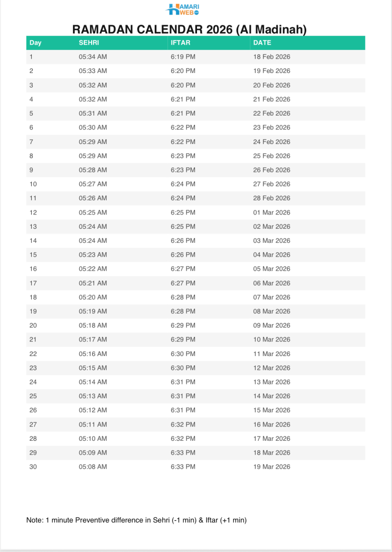This screenshot has height=552, width=392.
Task: Select the 01 Mar 2026 date cell
Action: (x=271, y=213)
